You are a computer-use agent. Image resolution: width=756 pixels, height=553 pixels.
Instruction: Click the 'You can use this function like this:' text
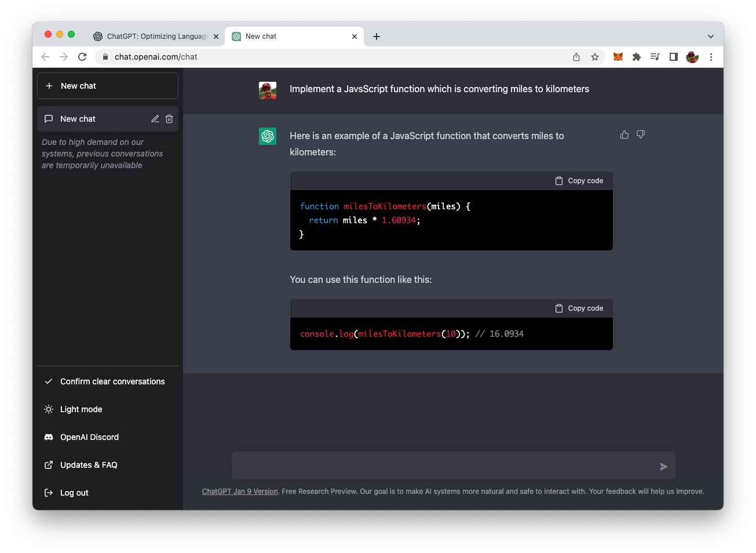click(x=361, y=279)
